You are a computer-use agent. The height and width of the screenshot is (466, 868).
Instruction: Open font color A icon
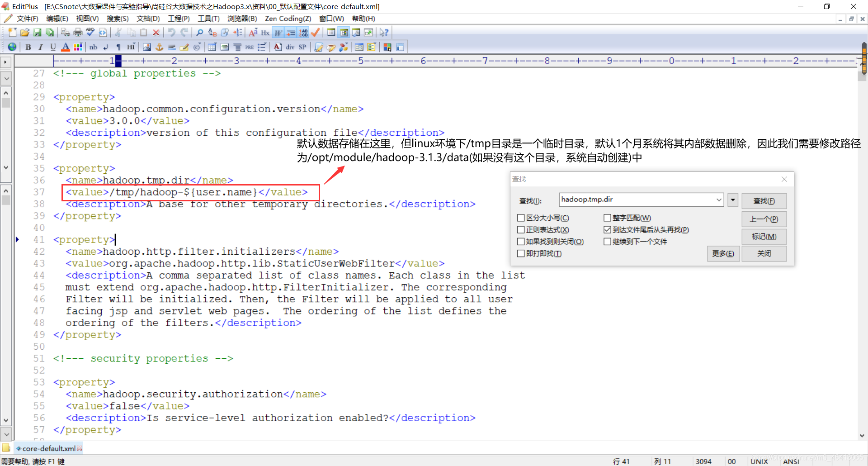[66, 47]
